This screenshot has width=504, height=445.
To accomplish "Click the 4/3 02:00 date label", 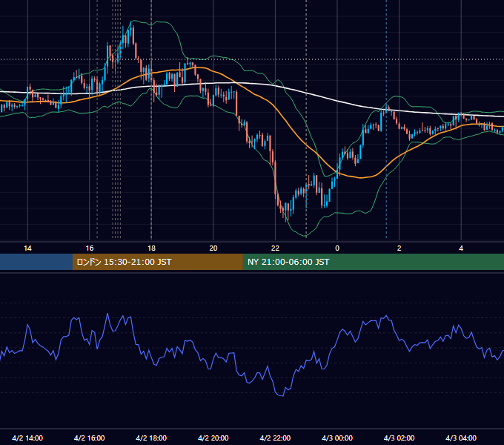I will point(399,438).
